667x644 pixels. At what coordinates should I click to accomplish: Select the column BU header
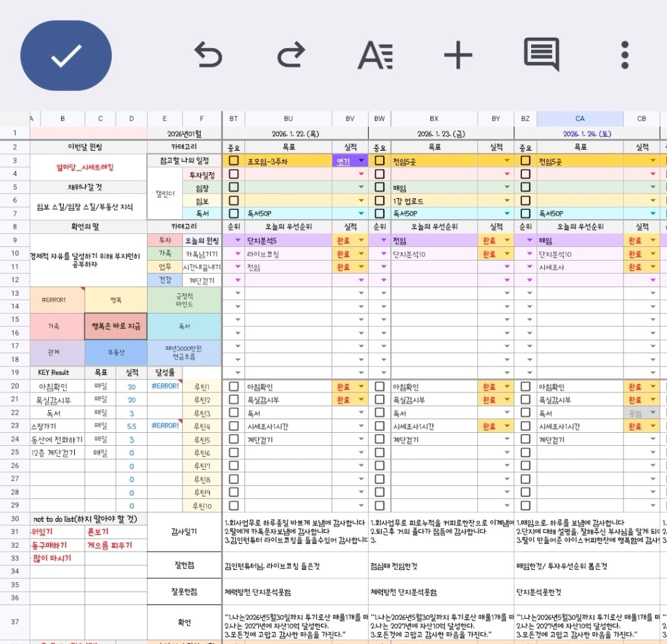(x=288, y=119)
